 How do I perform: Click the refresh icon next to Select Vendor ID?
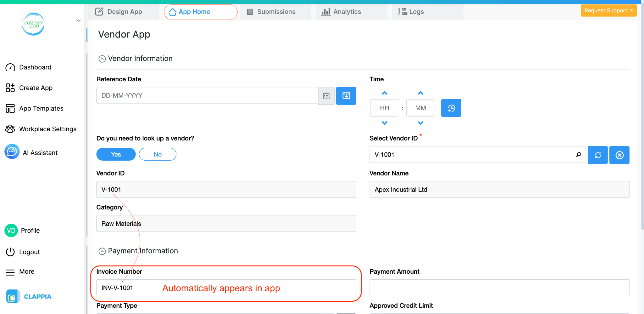[x=597, y=155]
